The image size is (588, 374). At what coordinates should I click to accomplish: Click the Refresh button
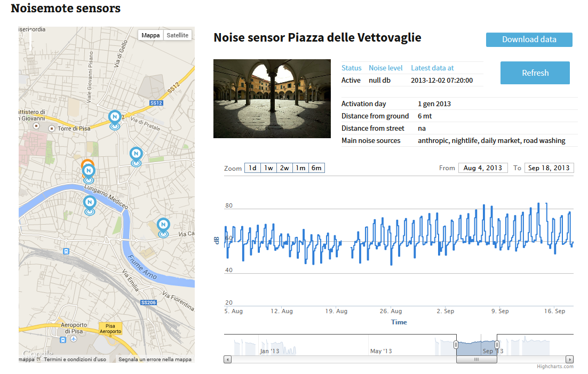click(x=535, y=73)
